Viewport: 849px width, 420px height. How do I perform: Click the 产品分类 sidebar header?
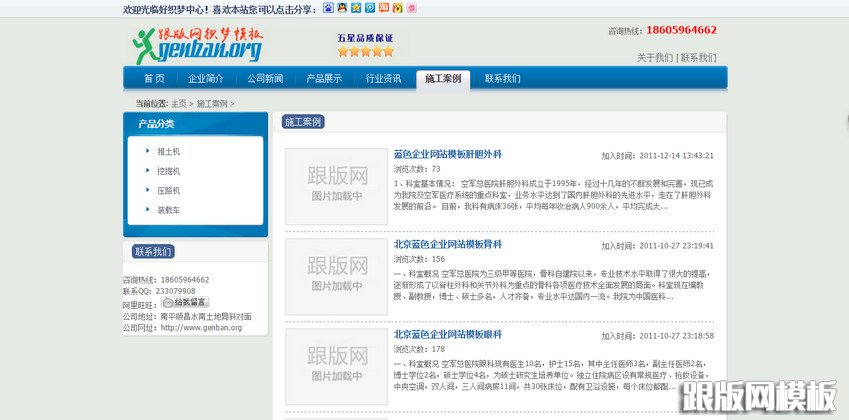pos(156,124)
